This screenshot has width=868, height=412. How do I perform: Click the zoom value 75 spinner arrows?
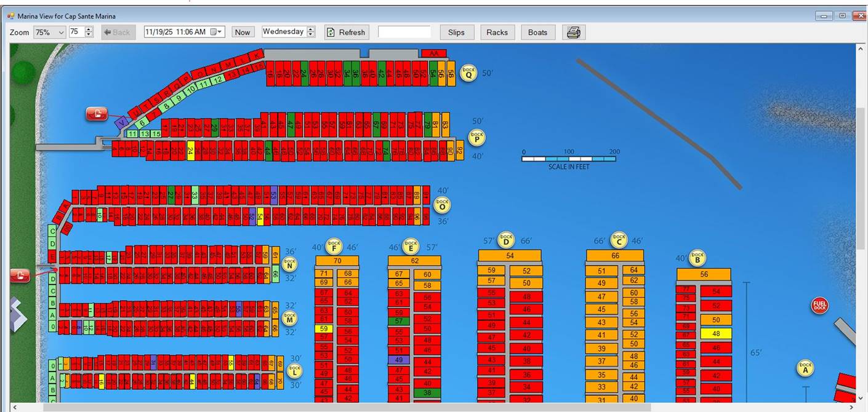tap(89, 32)
